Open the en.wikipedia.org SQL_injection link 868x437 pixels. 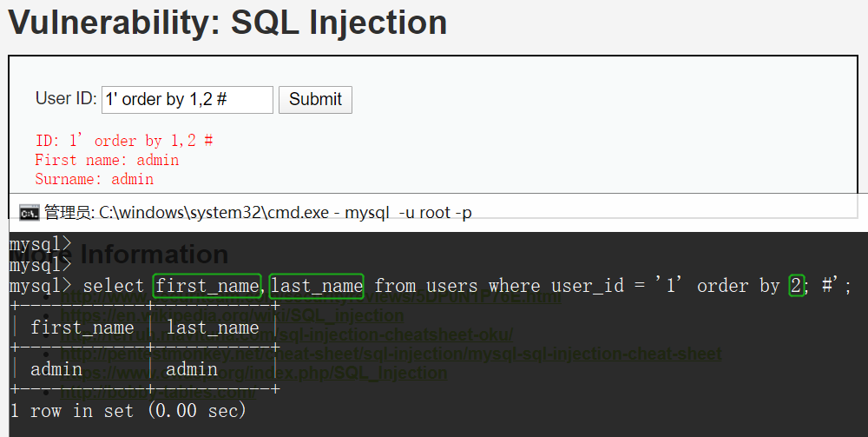(232, 315)
